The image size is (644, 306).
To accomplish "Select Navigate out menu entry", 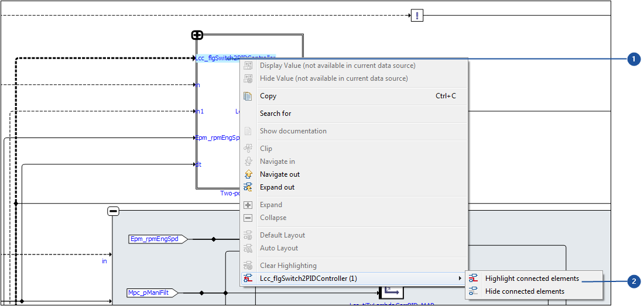I will (280, 174).
